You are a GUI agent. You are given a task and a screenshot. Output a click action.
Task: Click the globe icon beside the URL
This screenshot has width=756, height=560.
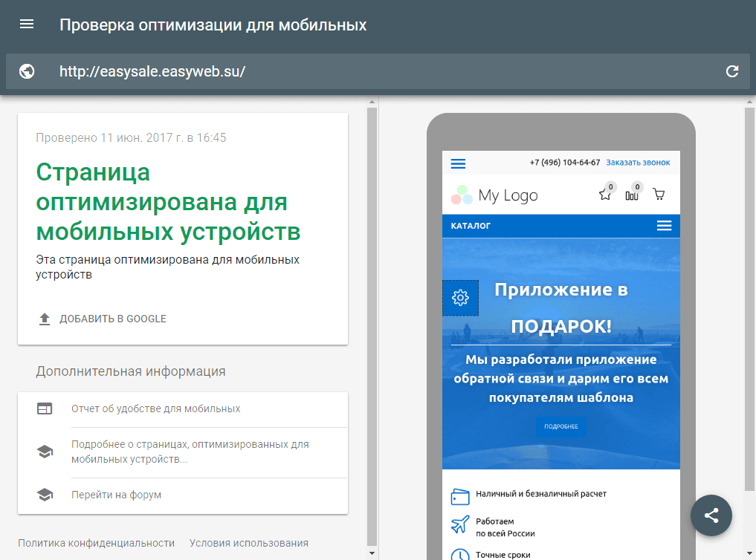pyautogui.click(x=27, y=71)
